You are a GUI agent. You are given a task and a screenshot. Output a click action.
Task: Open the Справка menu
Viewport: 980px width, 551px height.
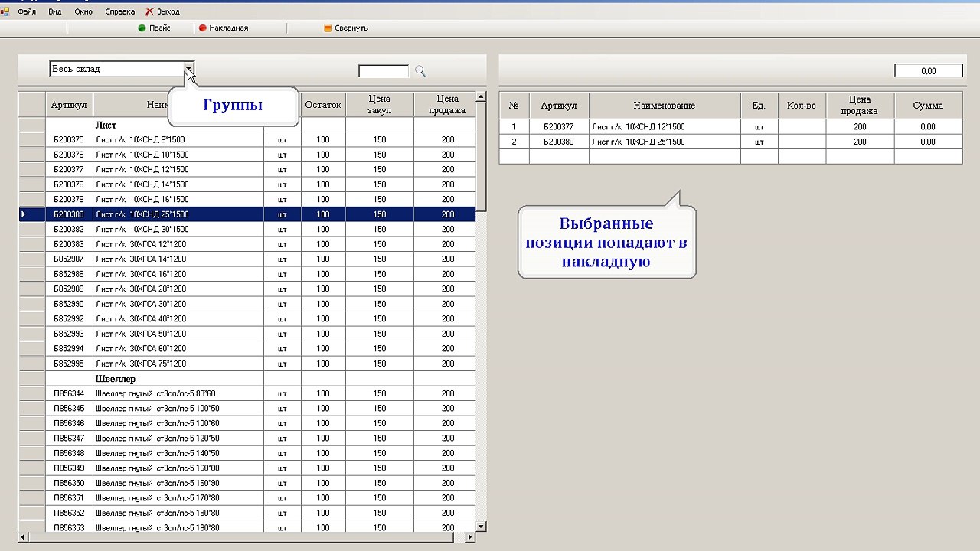119,12
